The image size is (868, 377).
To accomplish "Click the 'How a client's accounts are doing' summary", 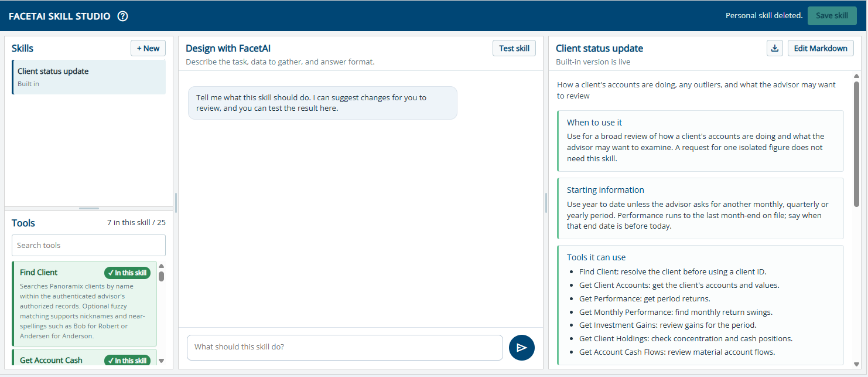I will (x=696, y=90).
